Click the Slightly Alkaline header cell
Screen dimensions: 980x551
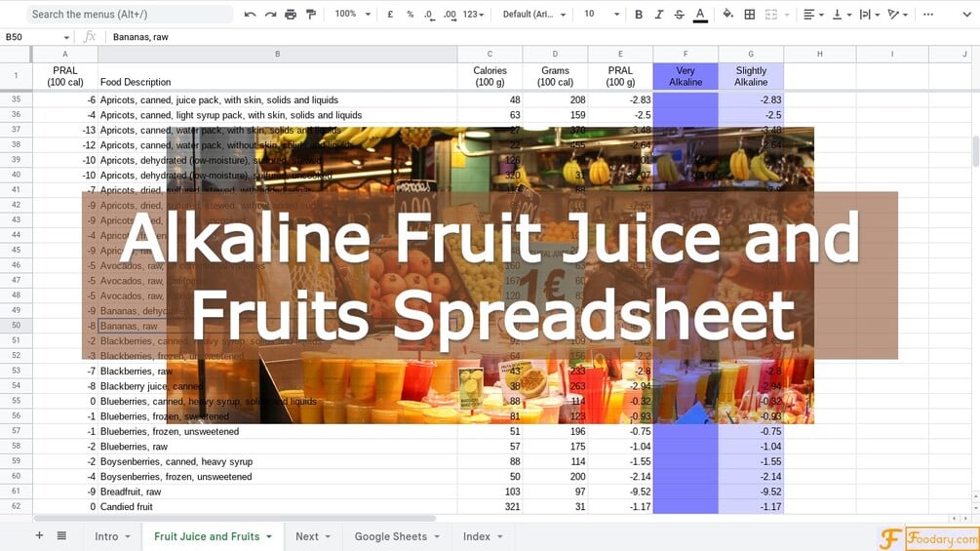pyautogui.click(x=751, y=76)
